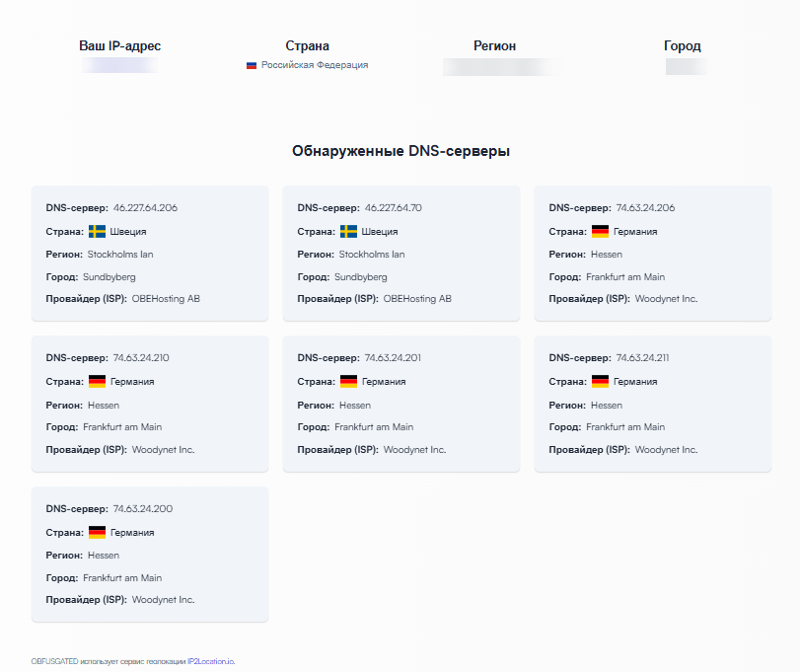This screenshot has width=800, height=672.
Task: Click Swedish flag in the 46.227.64.206 card
Action: pos(97,231)
